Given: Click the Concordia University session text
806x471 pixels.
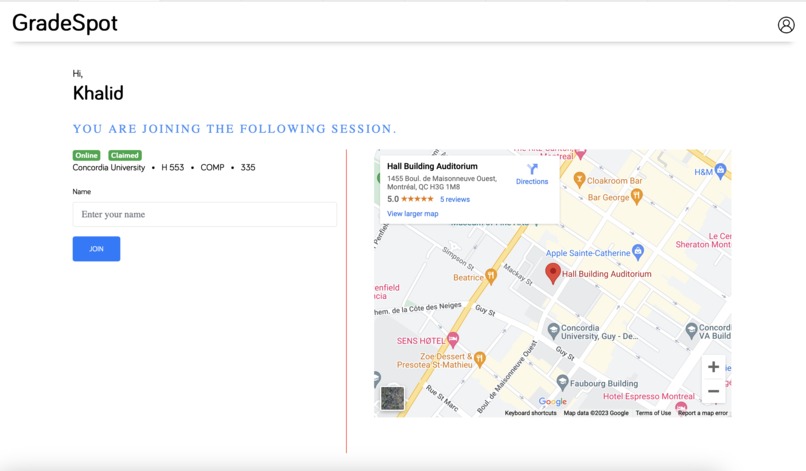Looking at the screenshot, I should 108,168.
